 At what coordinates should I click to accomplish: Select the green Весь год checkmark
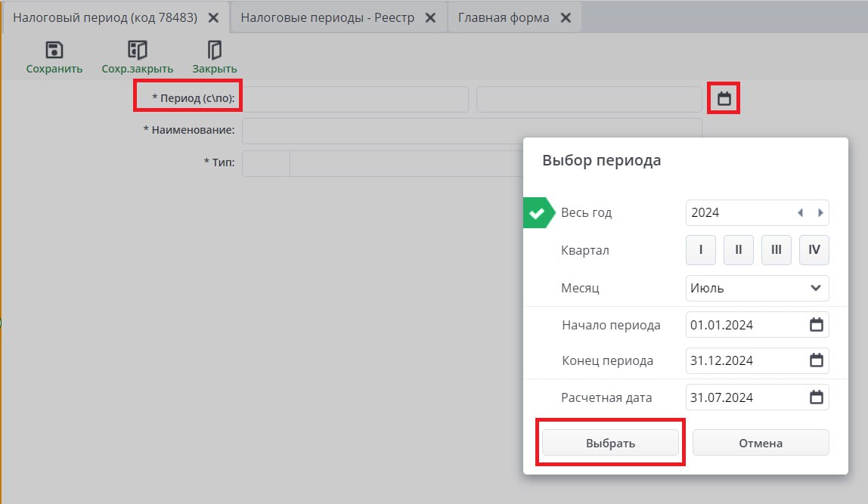click(x=538, y=214)
